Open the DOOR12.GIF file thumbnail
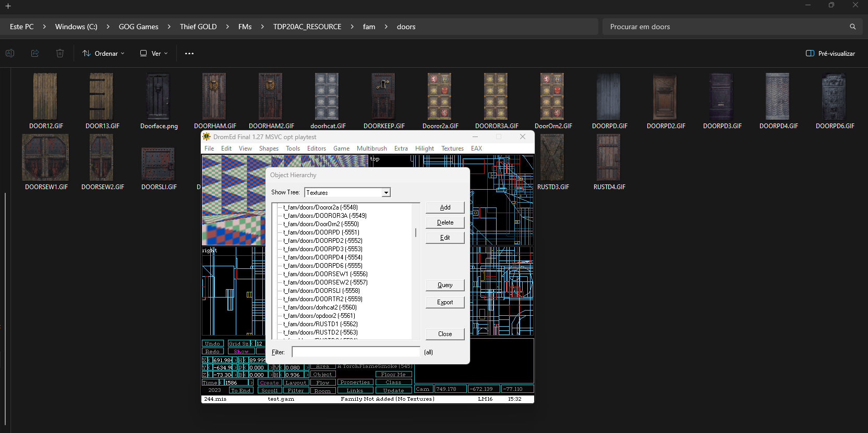Screen dimensions: 868x433 (45, 96)
